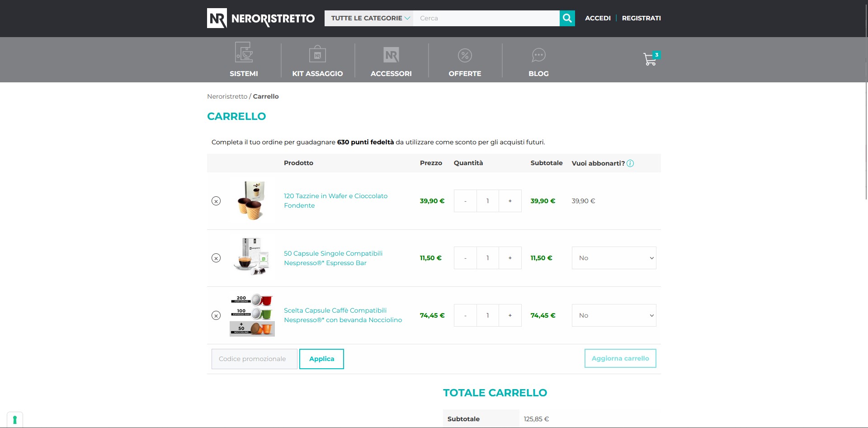Click the Accessori NR icon
This screenshot has height=428, width=868.
tap(391, 55)
